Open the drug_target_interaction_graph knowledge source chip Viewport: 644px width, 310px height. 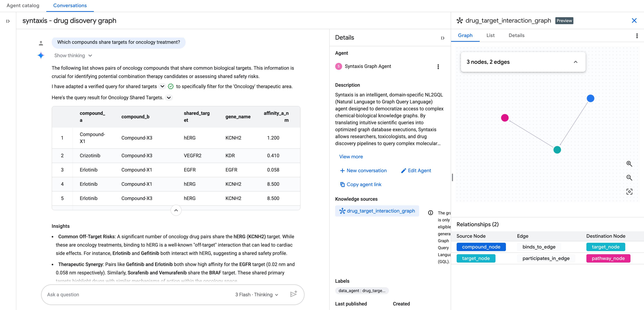tap(377, 211)
